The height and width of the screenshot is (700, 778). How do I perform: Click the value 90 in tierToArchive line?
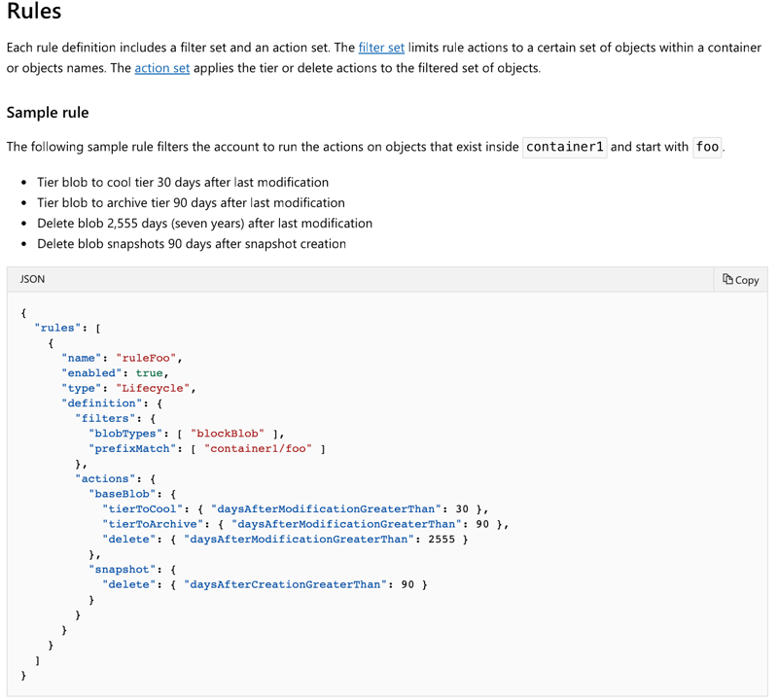(x=482, y=524)
